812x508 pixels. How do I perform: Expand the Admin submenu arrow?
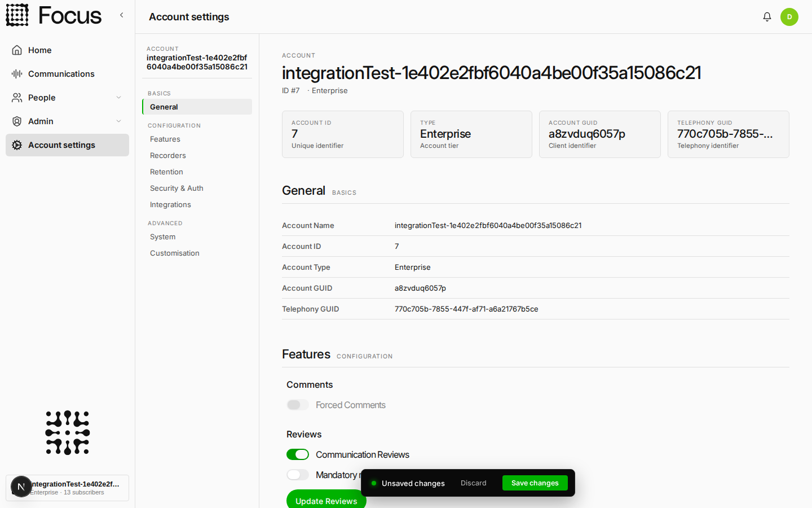pos(118,121)
